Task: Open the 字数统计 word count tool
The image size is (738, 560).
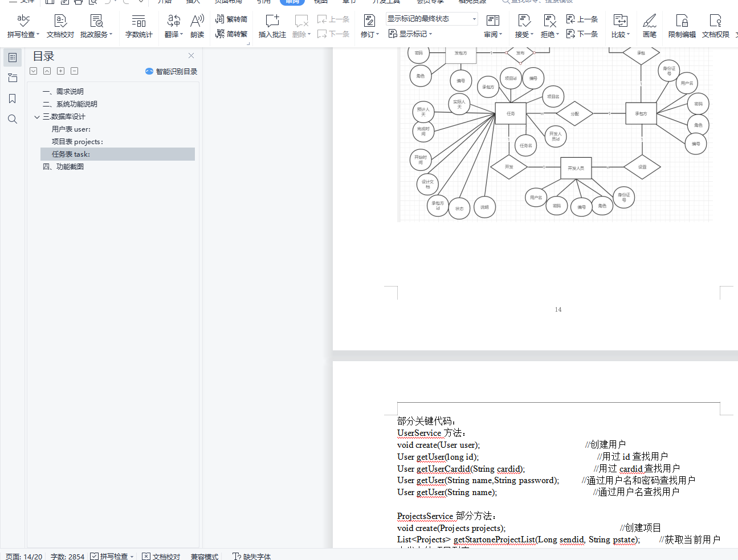Action: [139, 26]
